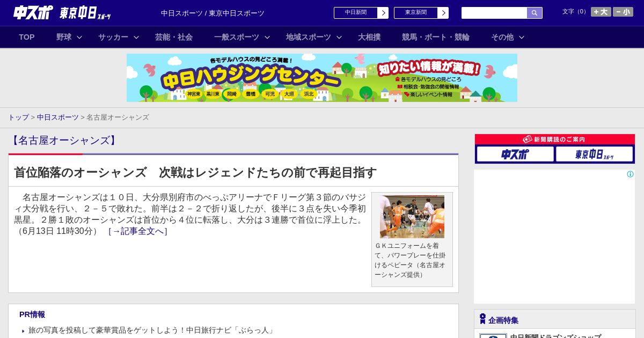
Task: Click →記事全文へ read-more link
Action: pos(138,231)
